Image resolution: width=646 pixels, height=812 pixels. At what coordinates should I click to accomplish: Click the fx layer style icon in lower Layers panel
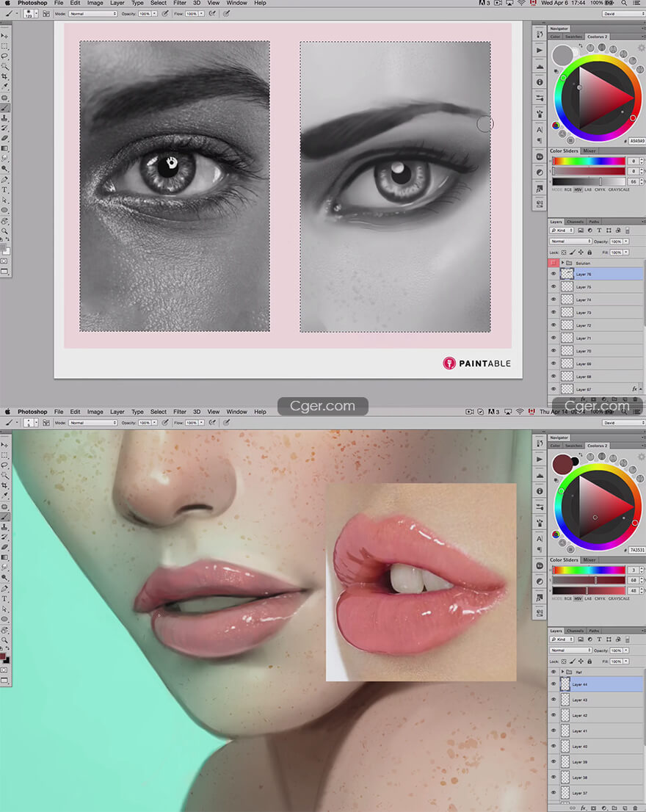584,808
